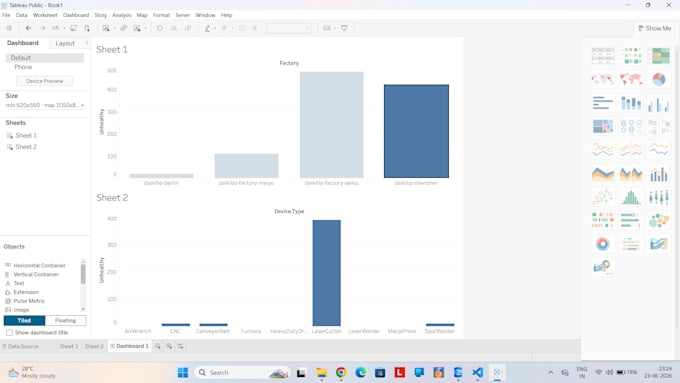Select the dual combination chart in Show Me

pos(659,173)
